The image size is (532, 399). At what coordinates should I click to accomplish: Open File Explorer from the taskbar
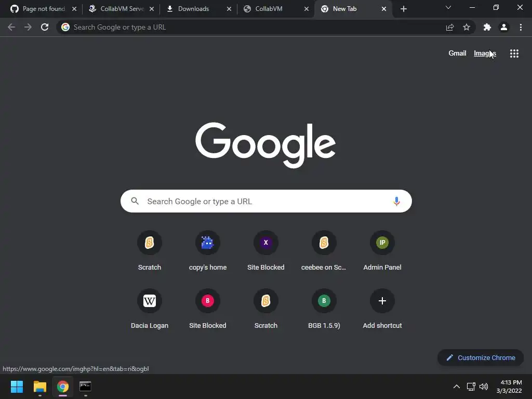[40, 387]
